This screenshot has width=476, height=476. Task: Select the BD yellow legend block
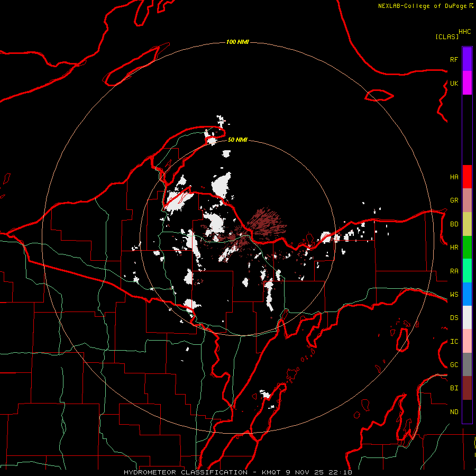coord(467,224)
